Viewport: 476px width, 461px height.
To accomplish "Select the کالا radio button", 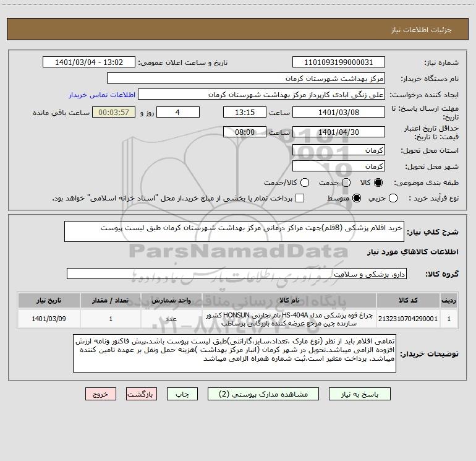I will 378,183.
